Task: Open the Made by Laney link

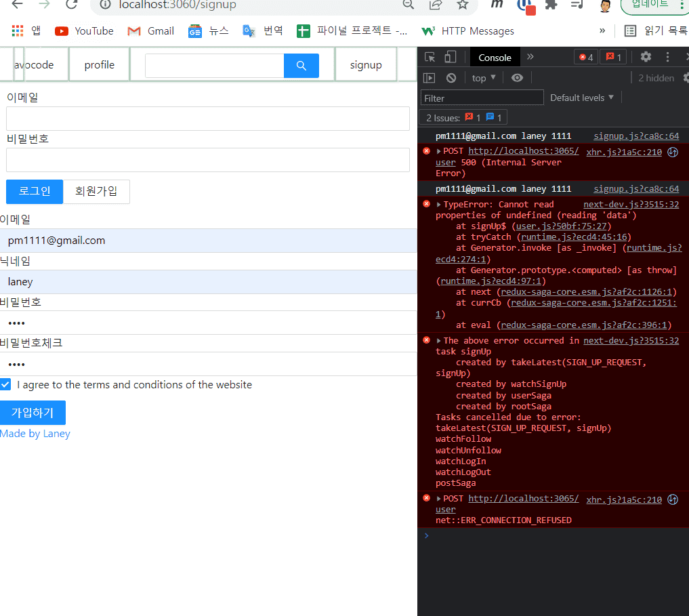Action: pyautogui.click(x=35, y=434)
